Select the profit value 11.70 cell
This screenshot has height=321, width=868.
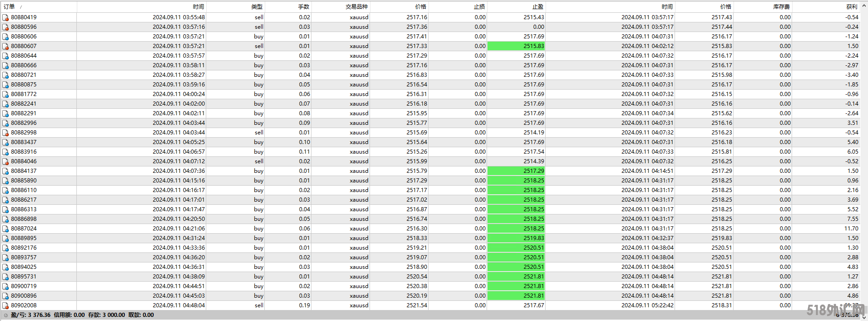(851, 229)
